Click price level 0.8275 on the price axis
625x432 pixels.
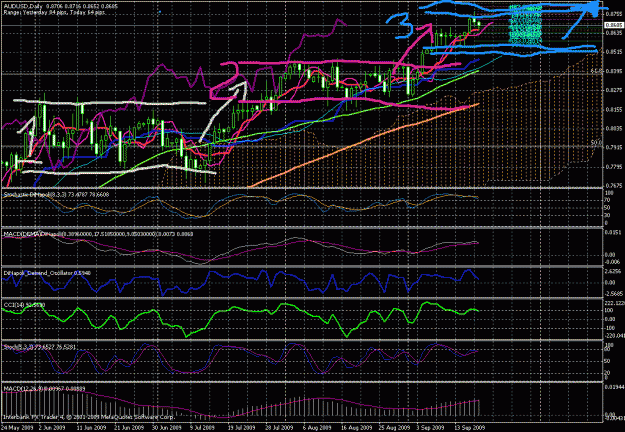click(612, 90)
